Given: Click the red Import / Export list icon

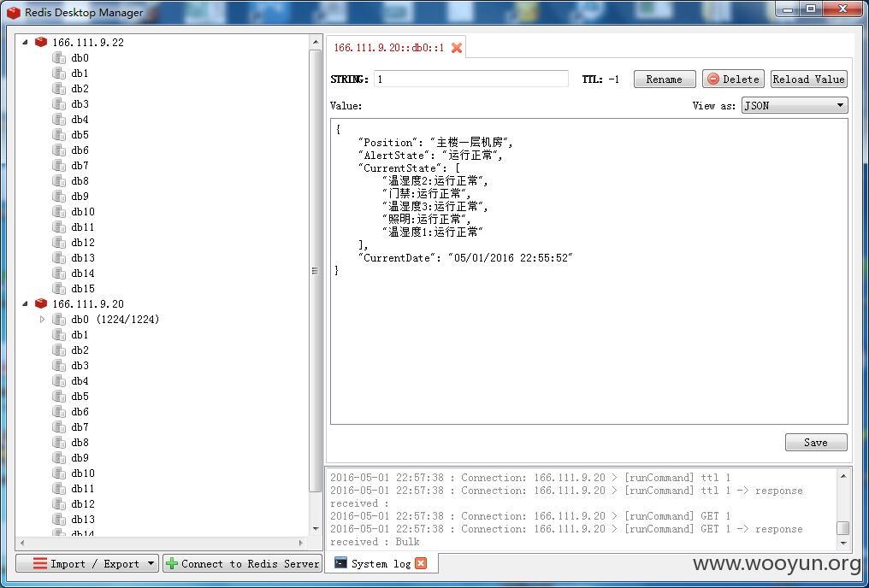Looking at the screenshot, I should tap(40, 563).
